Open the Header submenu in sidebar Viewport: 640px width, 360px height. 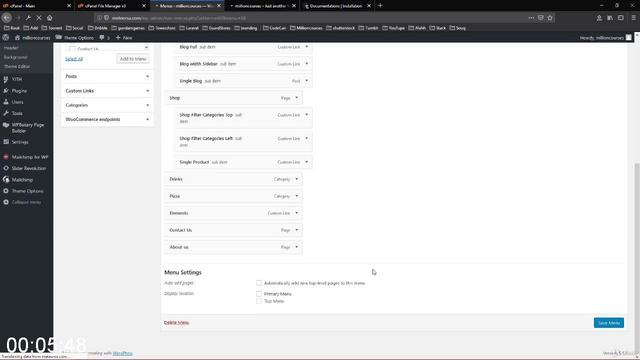(11, 48)
